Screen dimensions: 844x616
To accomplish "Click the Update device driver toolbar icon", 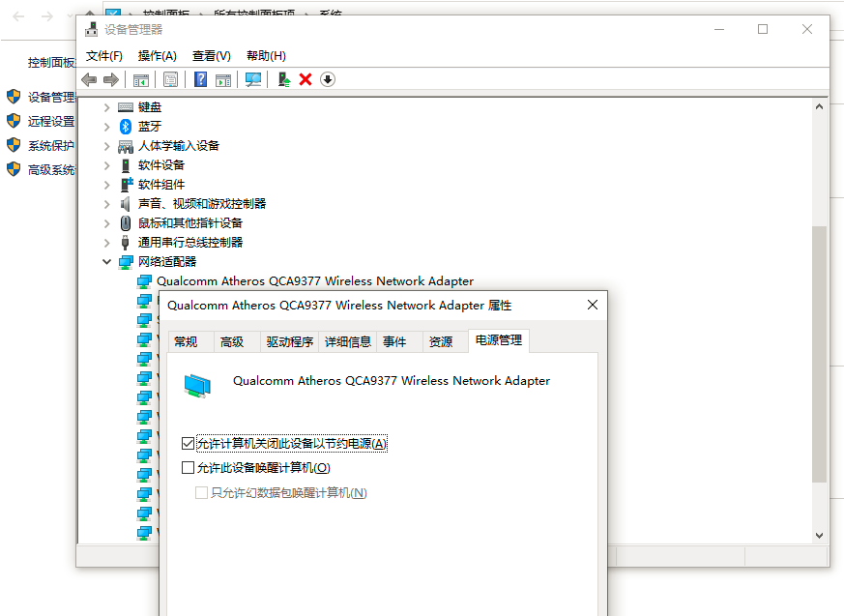I will click(283, 79).
